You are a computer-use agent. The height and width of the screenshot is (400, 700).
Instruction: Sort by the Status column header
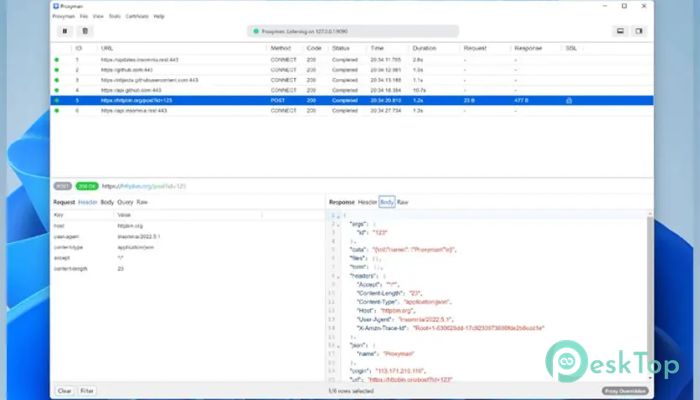[x=341, y=48]
